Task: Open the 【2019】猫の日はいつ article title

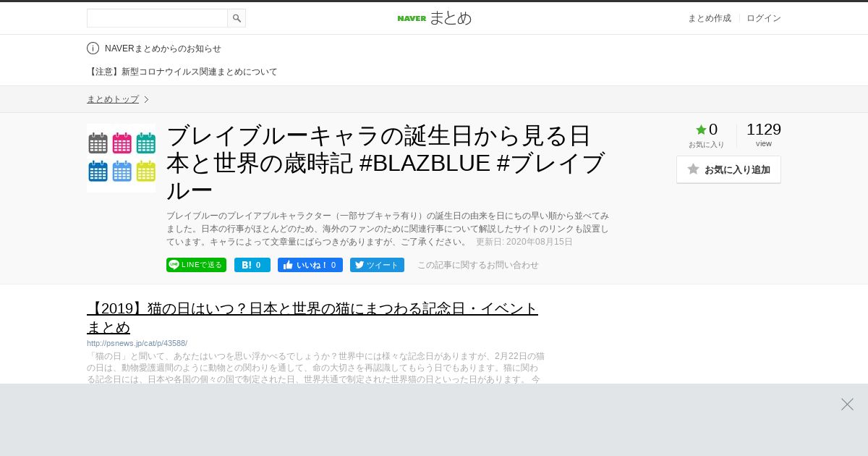Action: pos(312,318)
